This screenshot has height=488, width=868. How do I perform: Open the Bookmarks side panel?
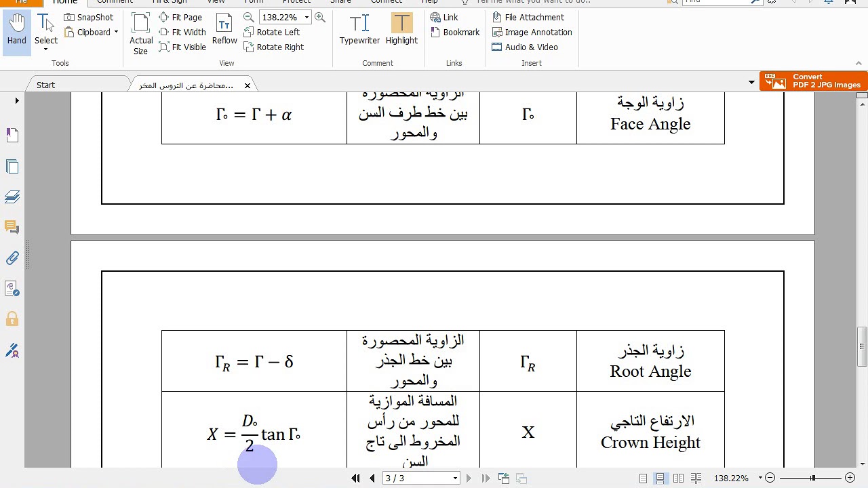coord(12,136)
